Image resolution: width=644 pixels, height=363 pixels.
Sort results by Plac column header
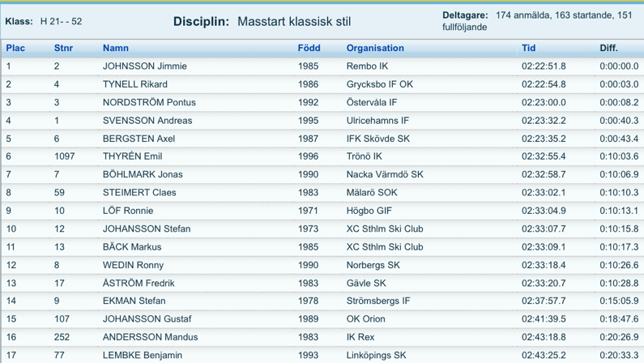tap(15, 48)
